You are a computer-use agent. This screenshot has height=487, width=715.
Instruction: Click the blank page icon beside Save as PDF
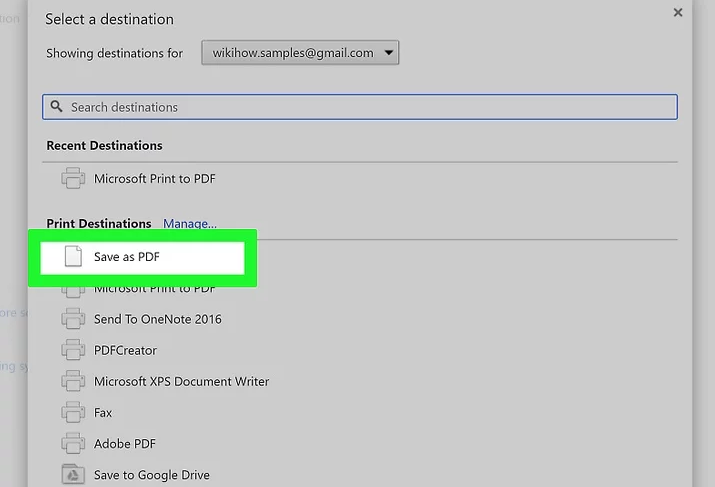pos(73,256)
